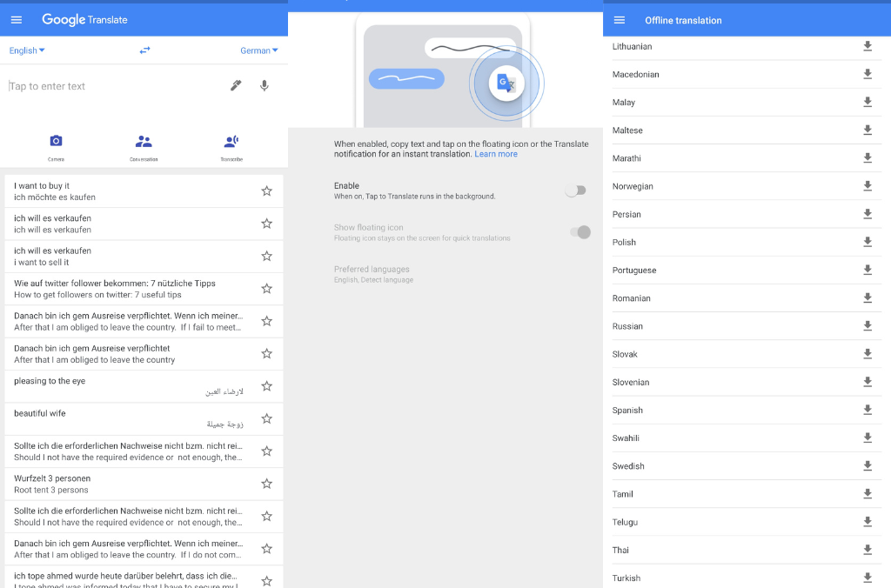The width and height of the screenshot is (891, 588).
Task: Download Slovak offline language
Action: 868,354
